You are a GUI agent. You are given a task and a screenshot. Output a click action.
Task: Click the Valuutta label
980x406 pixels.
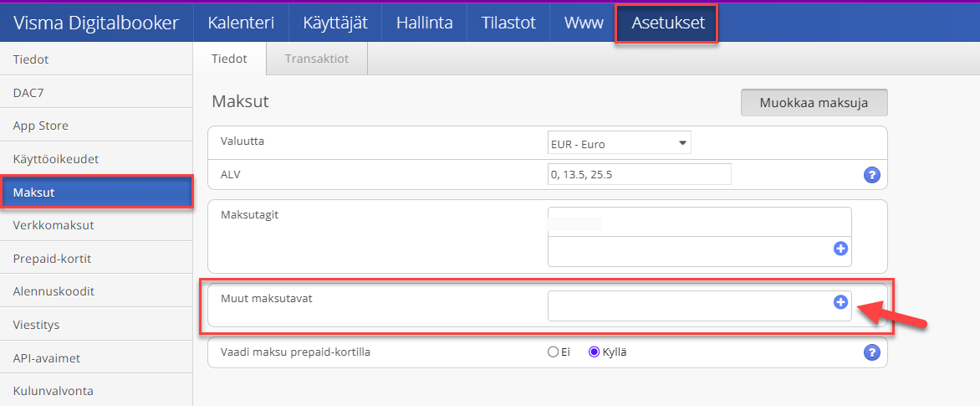tap(242, 141)
